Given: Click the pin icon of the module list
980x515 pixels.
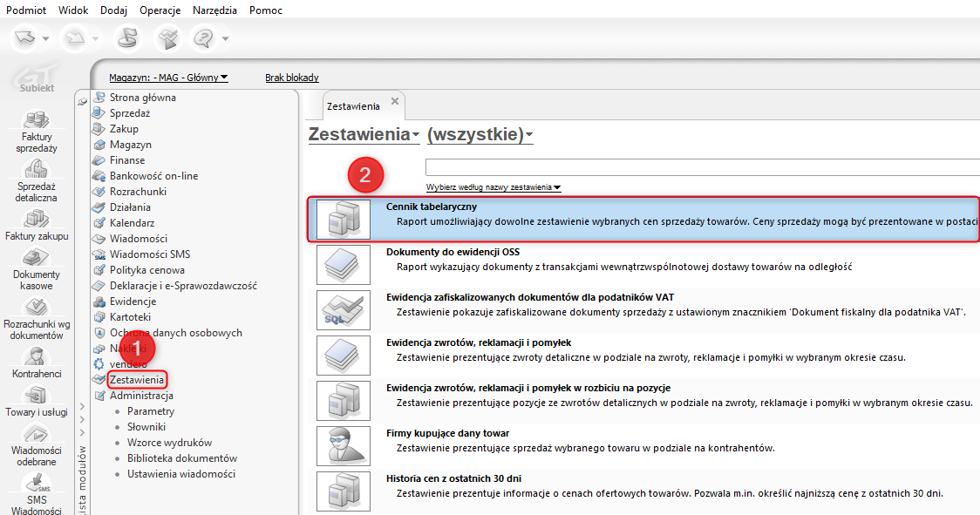Looking at the screenshot, I should click(82, 101).
